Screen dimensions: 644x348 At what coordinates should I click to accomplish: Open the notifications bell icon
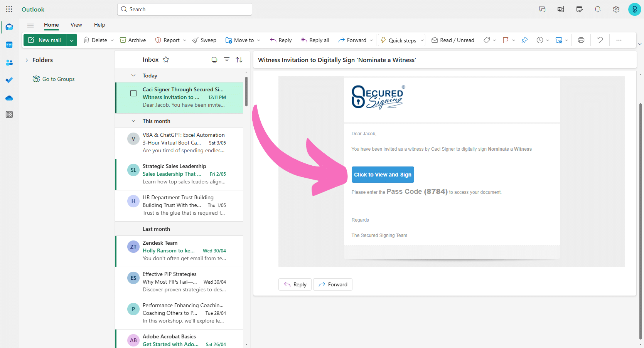coord(597,9)
